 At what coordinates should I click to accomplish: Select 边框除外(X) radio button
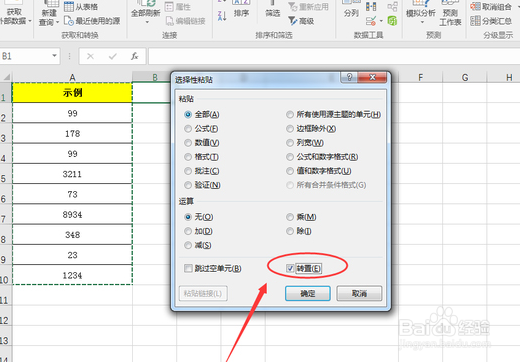tap(311, 129)
